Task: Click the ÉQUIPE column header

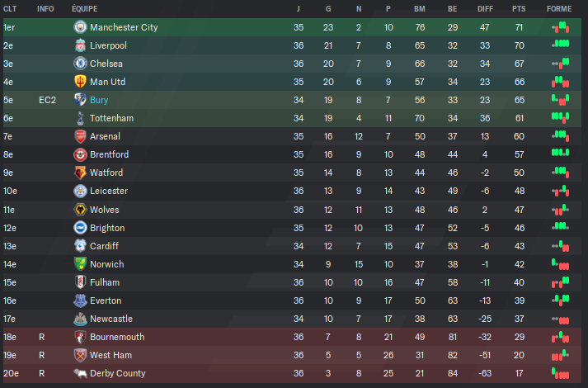Action: [85, 8]
